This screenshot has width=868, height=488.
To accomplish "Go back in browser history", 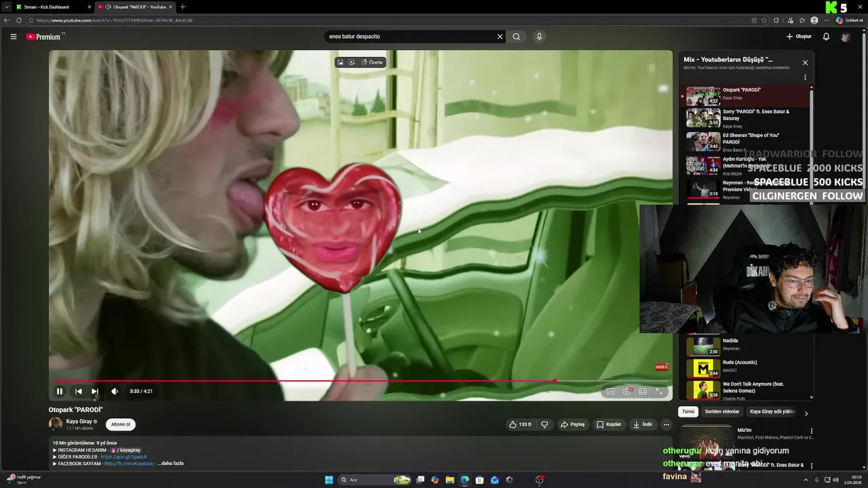I will pyautogui.click(x=7, y=20).
